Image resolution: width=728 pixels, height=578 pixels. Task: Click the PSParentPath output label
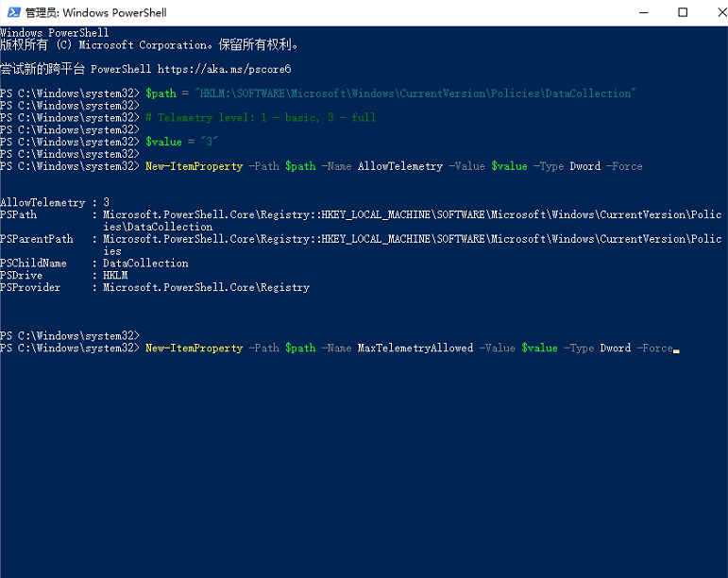tap(36, 240)
